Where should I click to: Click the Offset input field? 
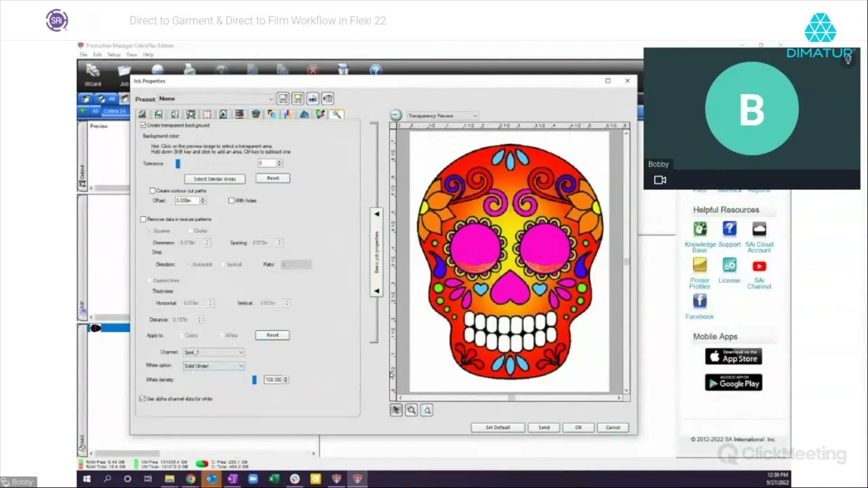187,201
